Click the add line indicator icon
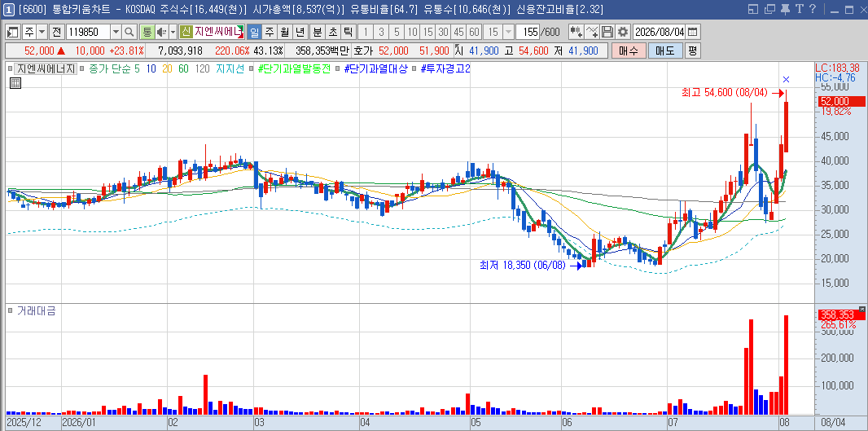 592,32
